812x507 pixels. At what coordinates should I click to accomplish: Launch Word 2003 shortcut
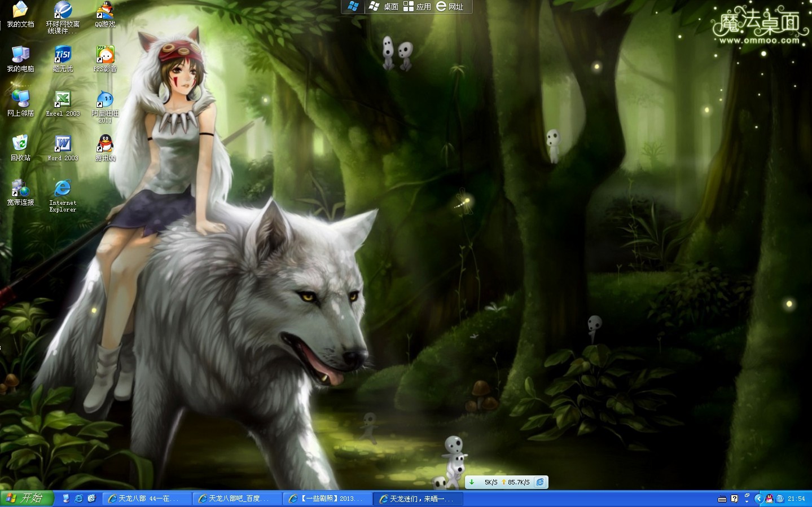coord(63,148)
